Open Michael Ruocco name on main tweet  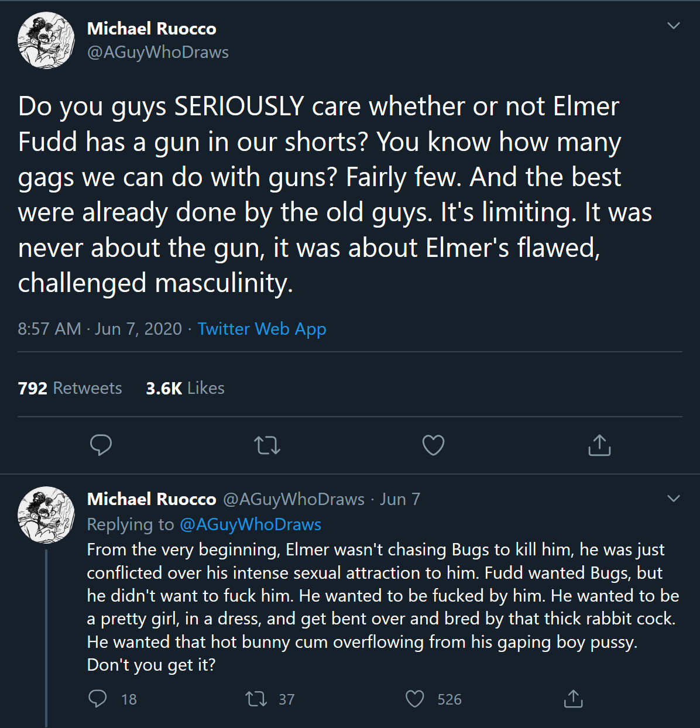pyautogui.click(x=152, y=28)
